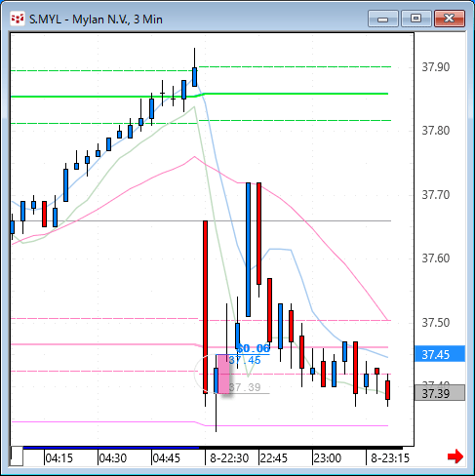
Task: Click the 8-22:30 time axis label
Action: coord(229,458)
